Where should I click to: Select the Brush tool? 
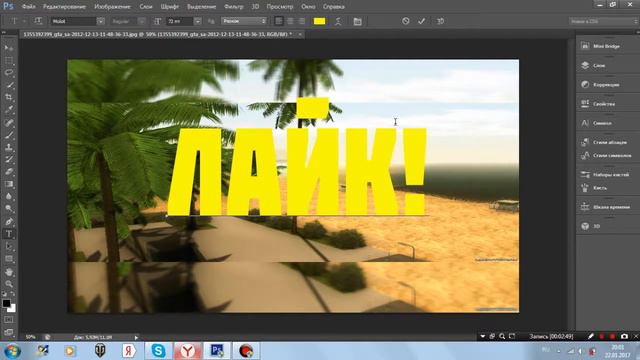click(x=9, y=135)
